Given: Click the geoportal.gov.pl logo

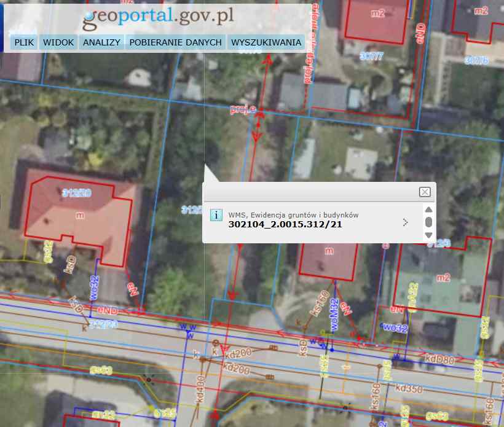Looking at the screenshot, I should (159, 17).
